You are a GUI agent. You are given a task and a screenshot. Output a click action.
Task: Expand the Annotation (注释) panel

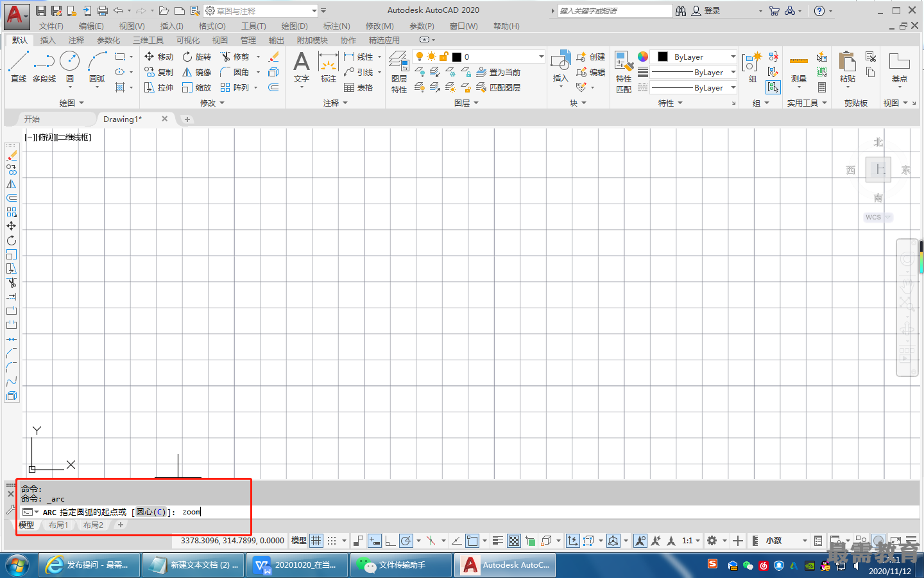tap(335, 103)
